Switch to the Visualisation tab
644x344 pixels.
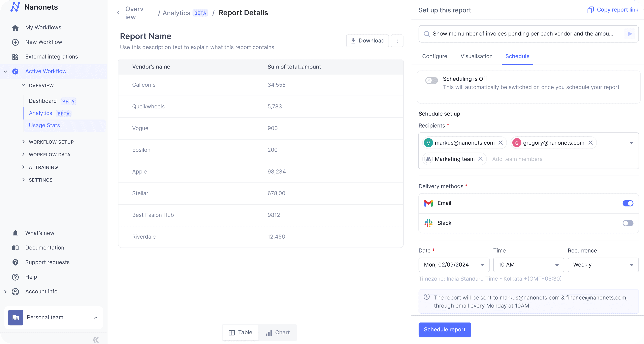coord(476,56)
